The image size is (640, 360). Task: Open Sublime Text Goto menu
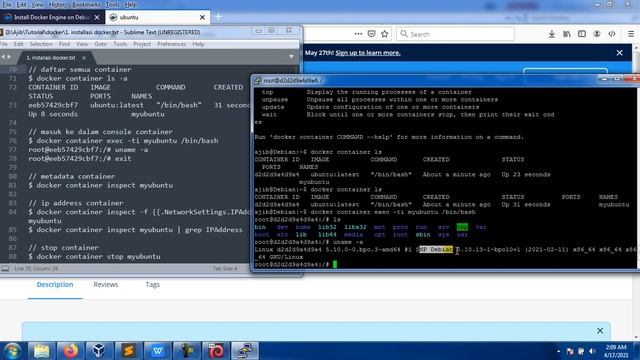point(100,44)
